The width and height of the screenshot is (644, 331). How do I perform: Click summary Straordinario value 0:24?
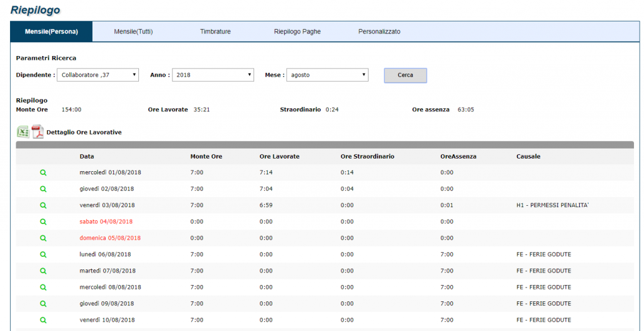click(x=332, y=109)
